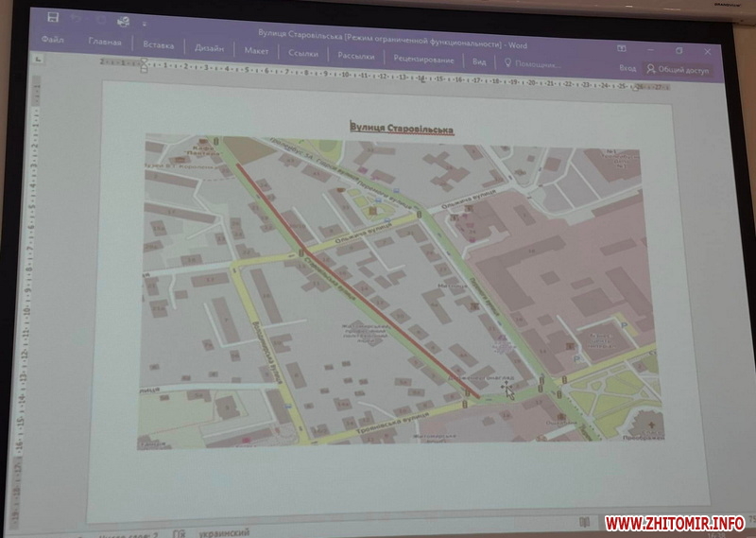
Task: Click the Вход sign-in link
Action: [627, 68]
